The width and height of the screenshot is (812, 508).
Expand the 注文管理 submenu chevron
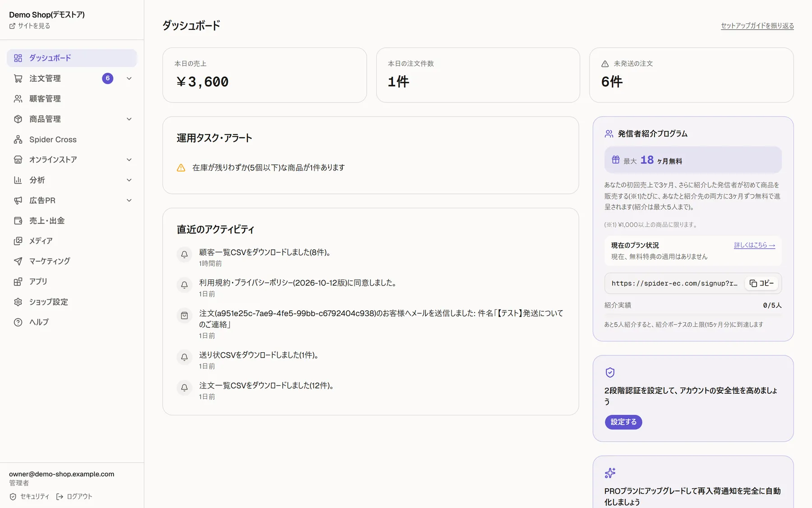click(129, 79)
